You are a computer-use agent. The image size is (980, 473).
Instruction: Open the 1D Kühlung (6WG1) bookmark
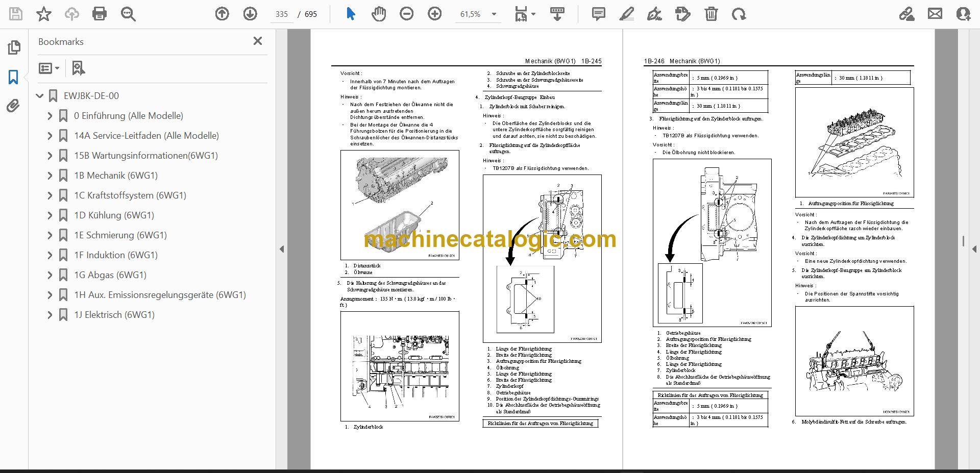114,215
